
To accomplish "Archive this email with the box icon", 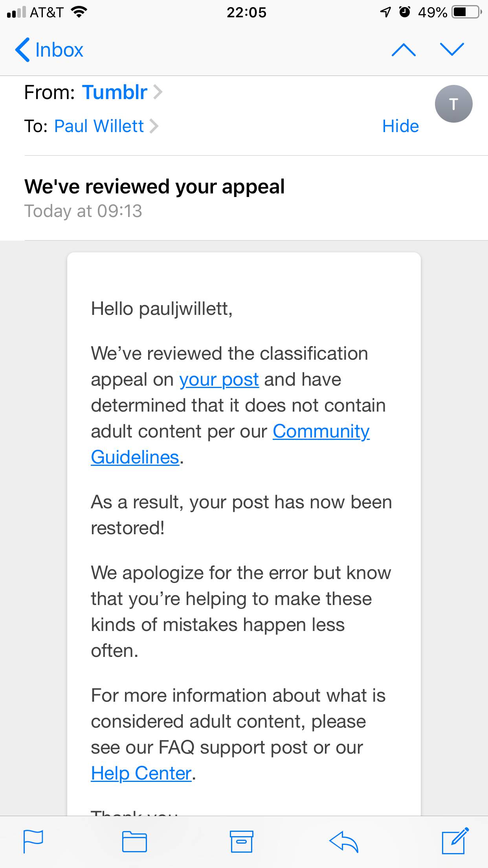I will click(x=241, y=841).
